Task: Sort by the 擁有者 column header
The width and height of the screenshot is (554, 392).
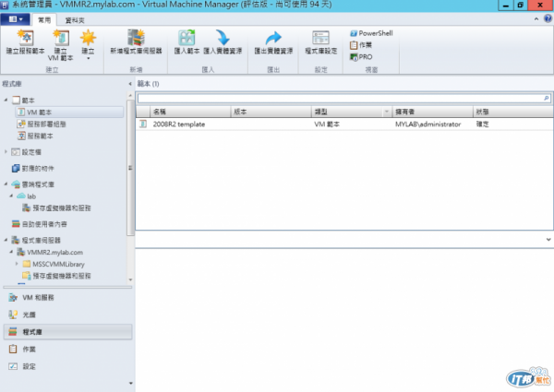Action: 432,112
